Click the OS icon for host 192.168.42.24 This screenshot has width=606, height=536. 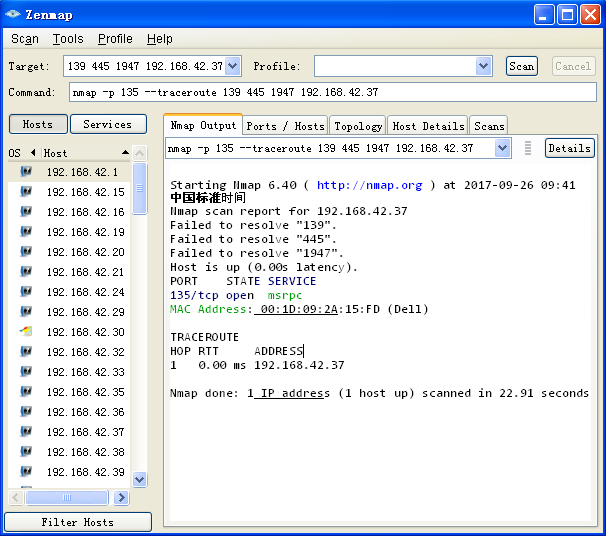pos(26,292)
